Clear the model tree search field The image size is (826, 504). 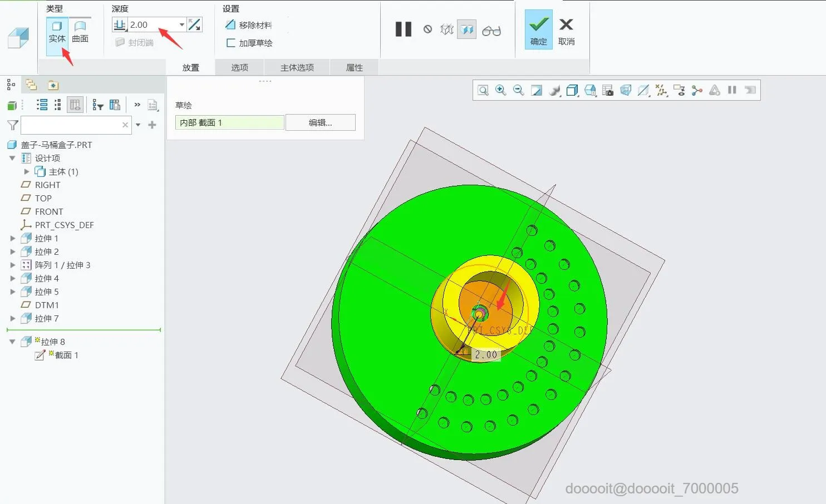(x=125, y=125)
